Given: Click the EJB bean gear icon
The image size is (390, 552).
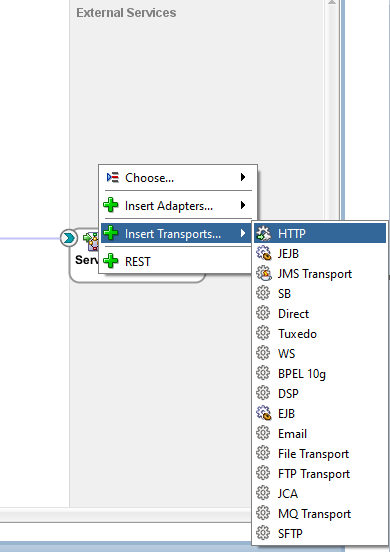Looking at the screenshot, I should [264, 413].
